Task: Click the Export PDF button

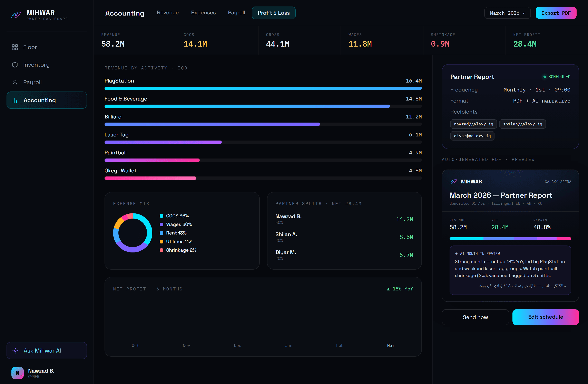Action: 556,13
